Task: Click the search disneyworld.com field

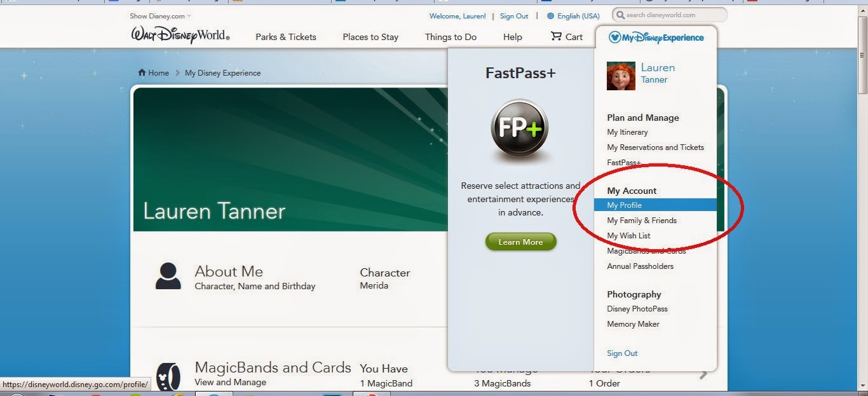Action: 670,15
